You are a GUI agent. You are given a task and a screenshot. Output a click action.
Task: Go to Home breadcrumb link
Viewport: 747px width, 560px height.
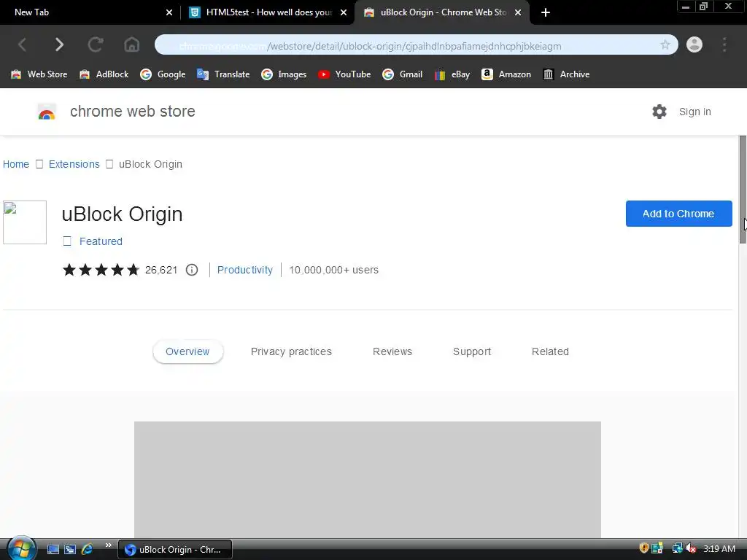(x=16, y=164)
